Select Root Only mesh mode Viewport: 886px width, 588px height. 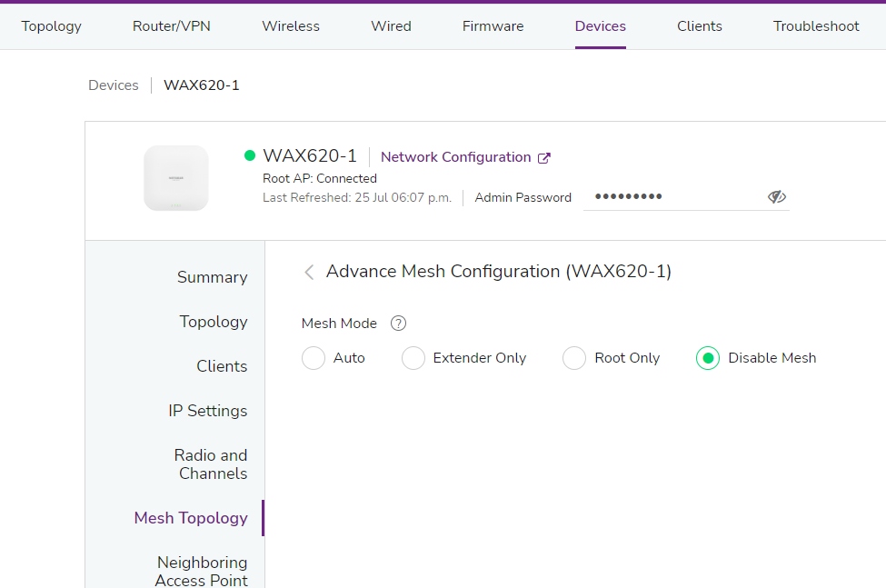click(x=573, y=358)
